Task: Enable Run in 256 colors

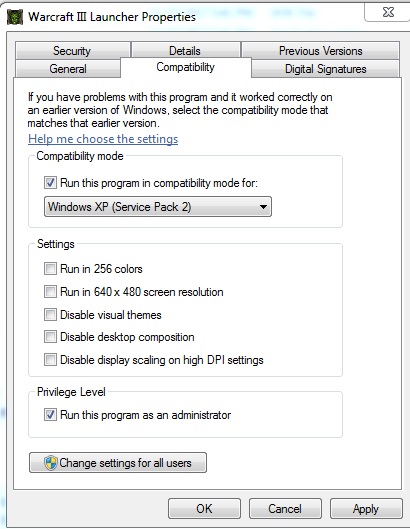Action: click(x=50, y=269)
